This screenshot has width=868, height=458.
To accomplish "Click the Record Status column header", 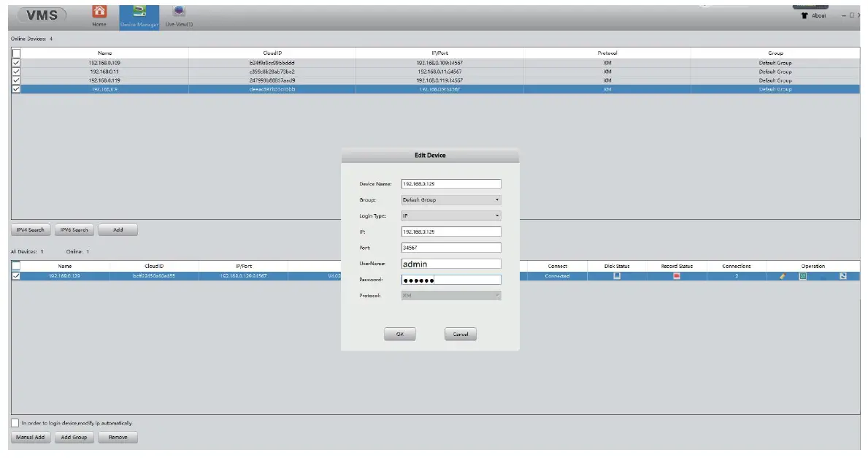I will coord(677,267).
